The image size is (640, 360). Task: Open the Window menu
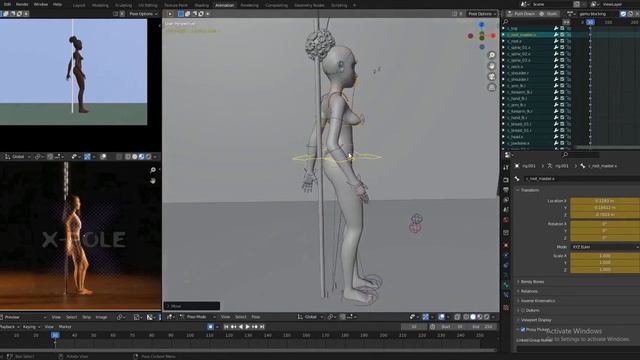[x=41, y=4]
